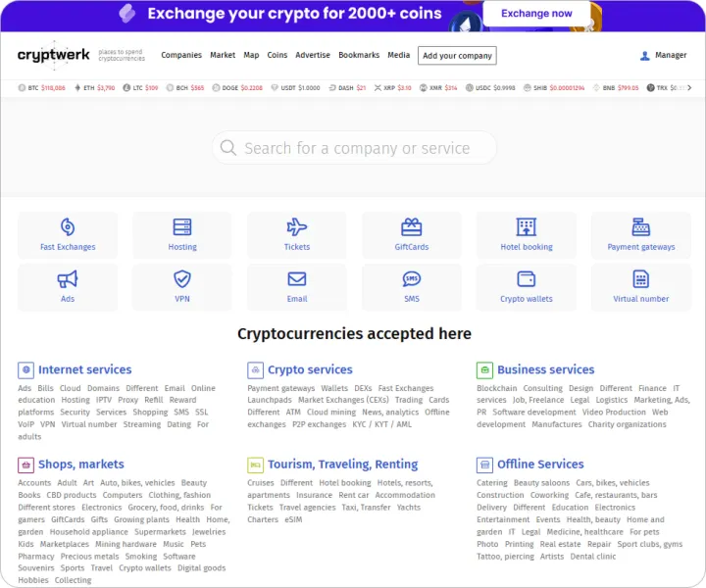Click the TRX ticker coin icon

(x=650, y=88)
